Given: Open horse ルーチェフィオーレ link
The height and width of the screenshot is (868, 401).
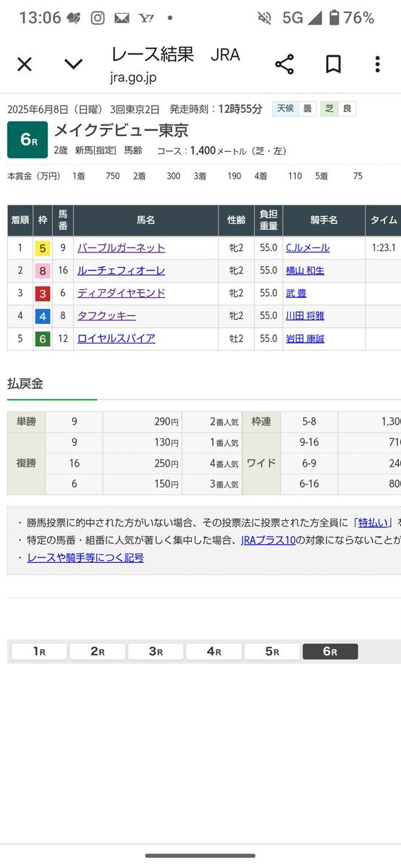Looking at the screenshot, I should [x=121, y=271].
